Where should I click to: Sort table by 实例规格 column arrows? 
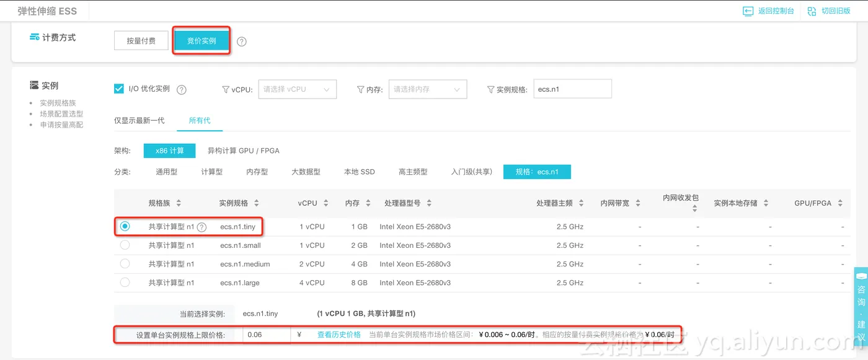[257, 203]
